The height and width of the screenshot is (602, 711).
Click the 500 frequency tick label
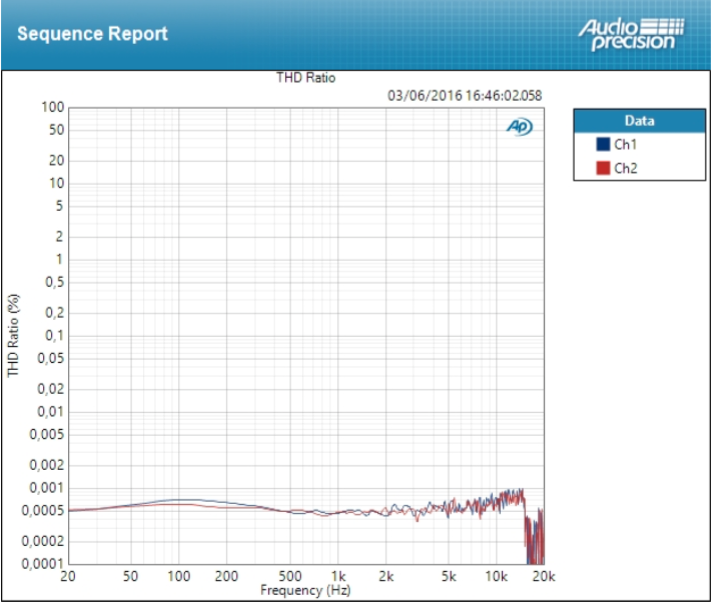290,576
